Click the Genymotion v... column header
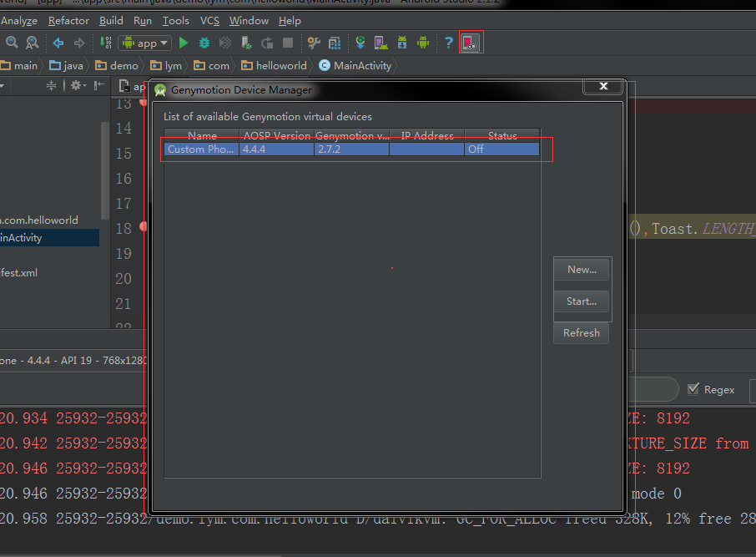 (x=352, y=135)
